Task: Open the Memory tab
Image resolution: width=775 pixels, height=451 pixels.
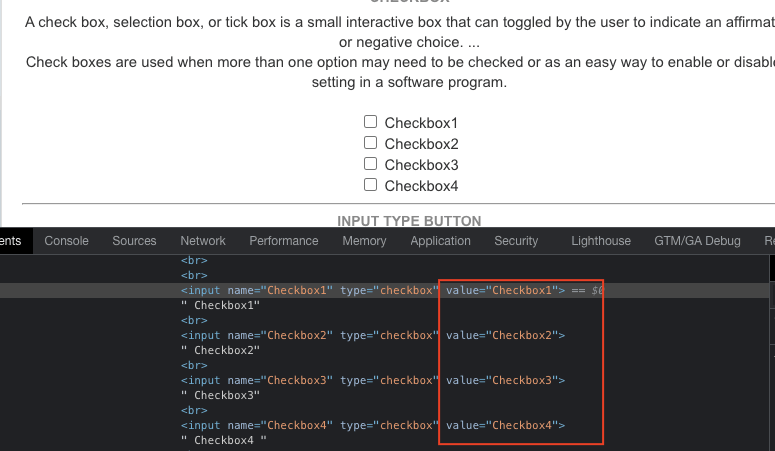Action: pyautogui.click(x=364, y=241)
